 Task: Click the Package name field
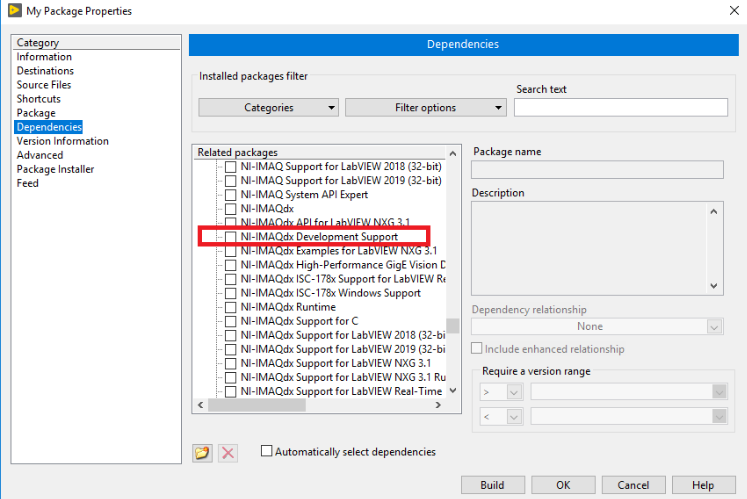[x=597, y=170]
